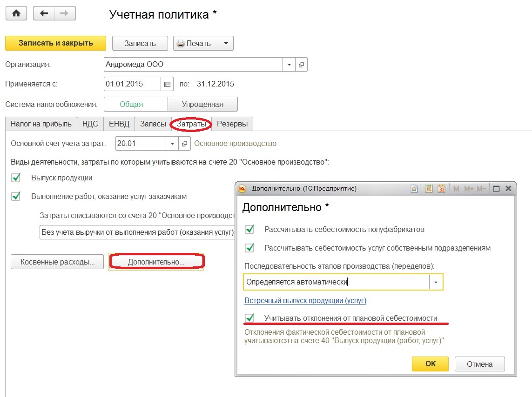Navigate forward with the right arrow
Image resolution: width=532 pixels, height=397 pixels.
[x=65, y=13]
